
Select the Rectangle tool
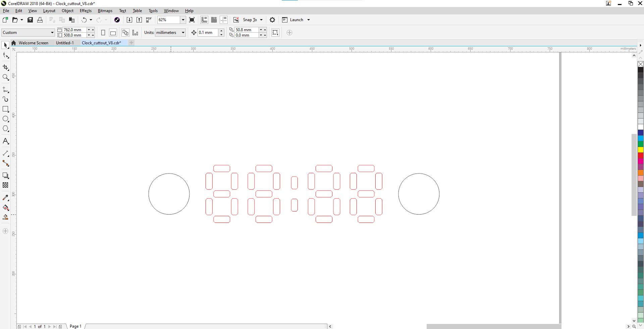pyautogui.click(x=5, y=109)
